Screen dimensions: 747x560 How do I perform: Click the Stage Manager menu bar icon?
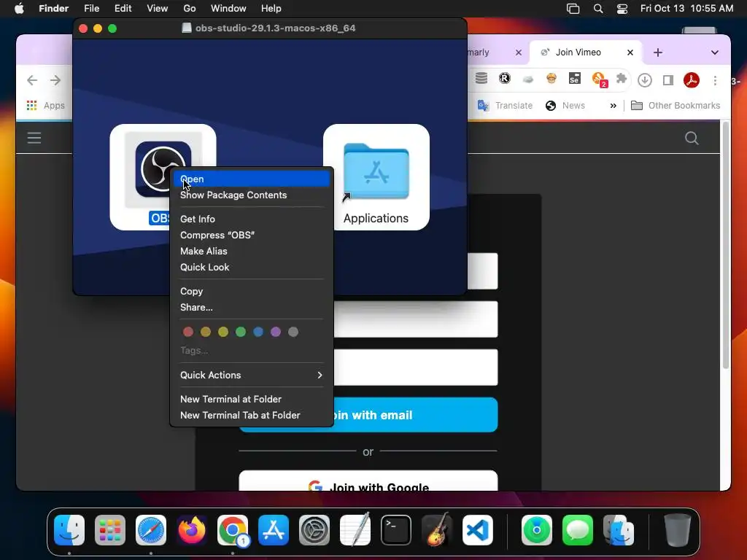pos(573,9)
